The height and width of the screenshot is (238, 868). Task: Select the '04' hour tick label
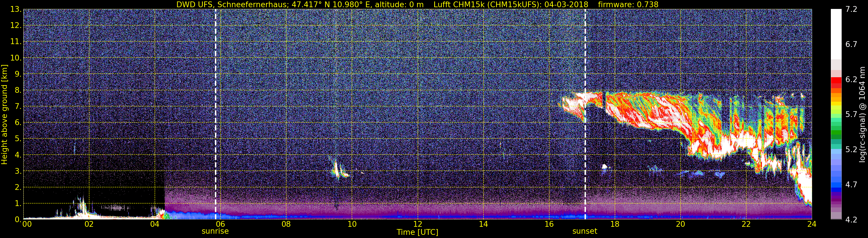155,224
